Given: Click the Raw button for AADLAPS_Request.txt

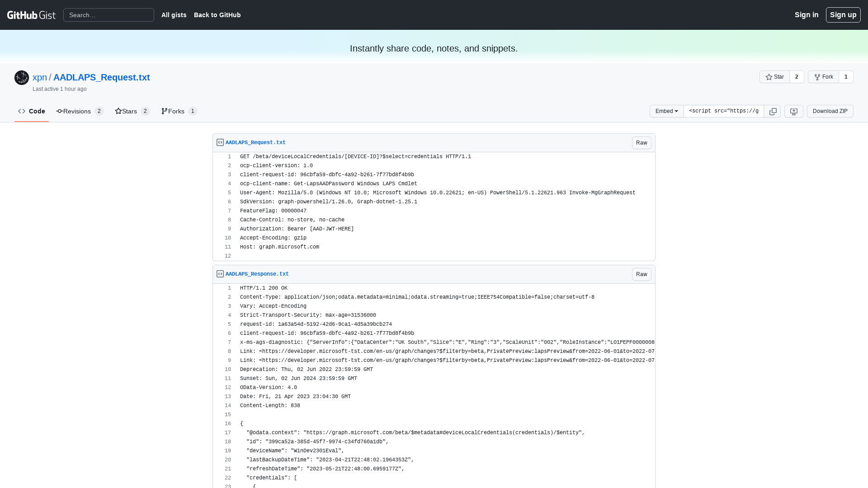Looking at the screenshot, I should tap(642, 142).
